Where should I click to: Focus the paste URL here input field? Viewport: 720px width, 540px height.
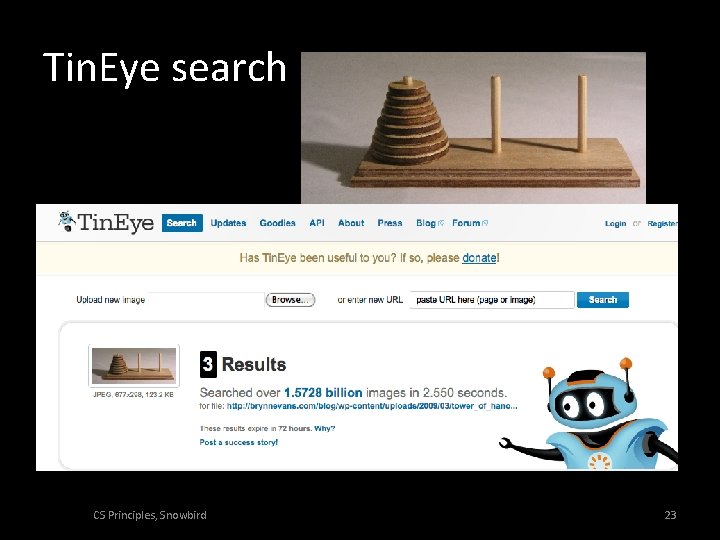(492, 300)
